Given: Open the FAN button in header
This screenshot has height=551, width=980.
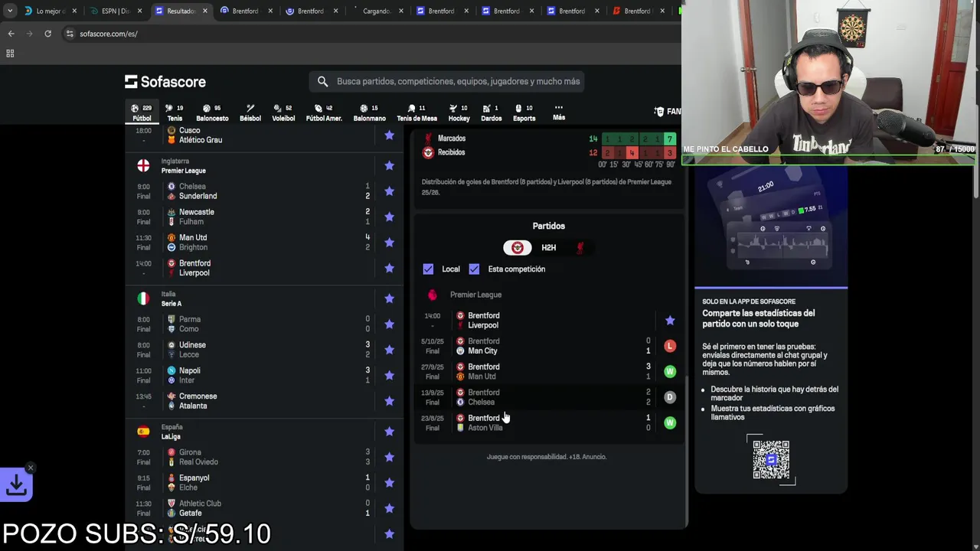Looking at the screenshot, I should pos(668,111).
